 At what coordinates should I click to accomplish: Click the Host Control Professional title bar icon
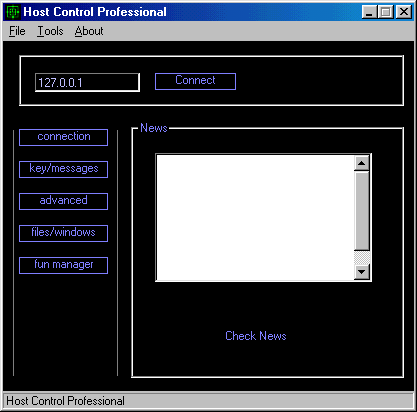tap(13, 12)
